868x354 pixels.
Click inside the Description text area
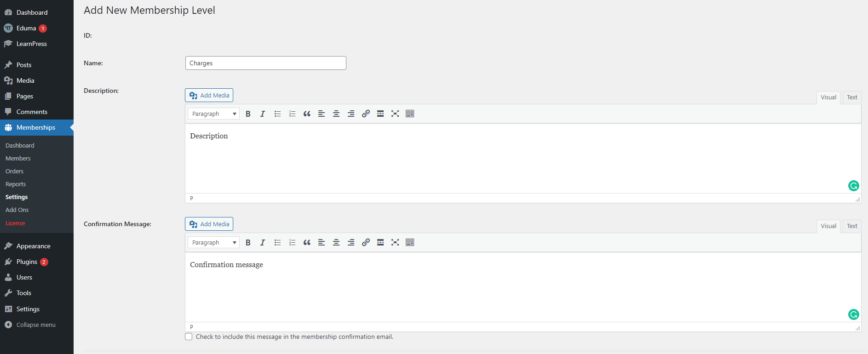[523, 158]
